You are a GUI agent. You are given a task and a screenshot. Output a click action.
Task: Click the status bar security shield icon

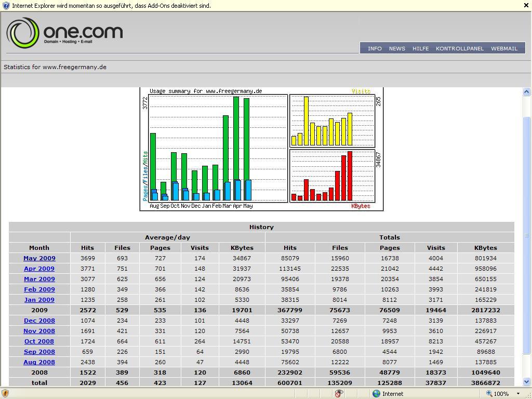click(5, 394)
